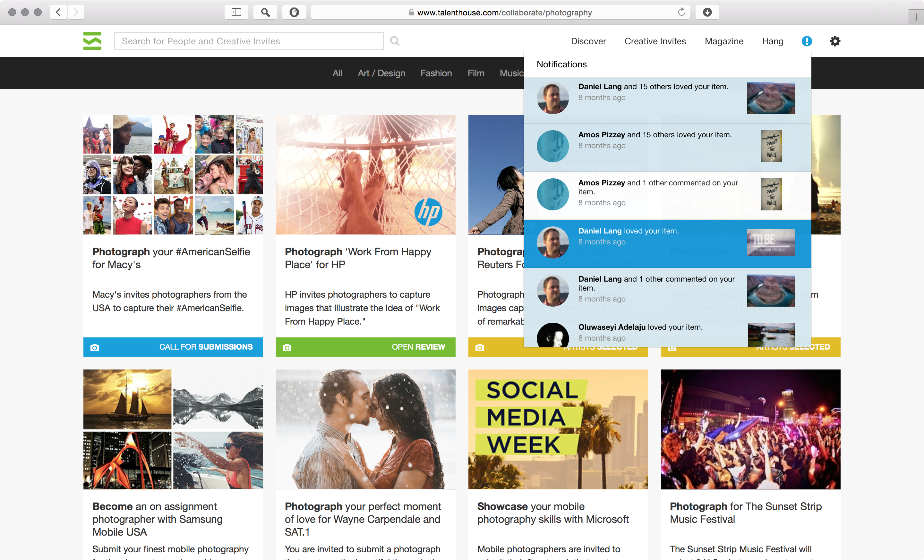
Task: Open a new tab with plus button
Action: [916, 17]
